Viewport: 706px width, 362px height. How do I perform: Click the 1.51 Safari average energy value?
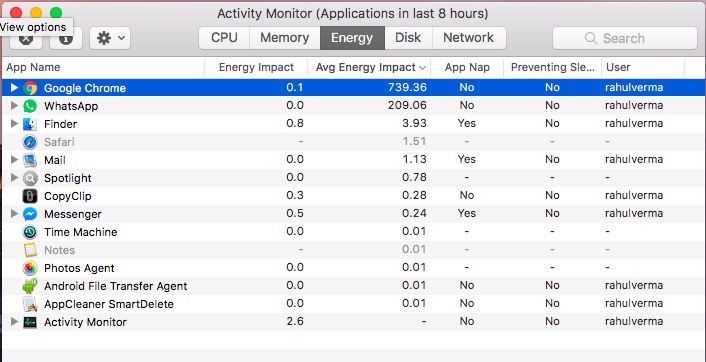pos(414,141)
